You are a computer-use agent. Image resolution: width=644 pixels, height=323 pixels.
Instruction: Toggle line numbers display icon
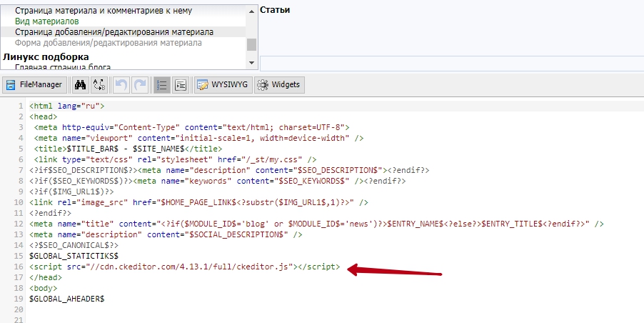click(x=162, y=85)
